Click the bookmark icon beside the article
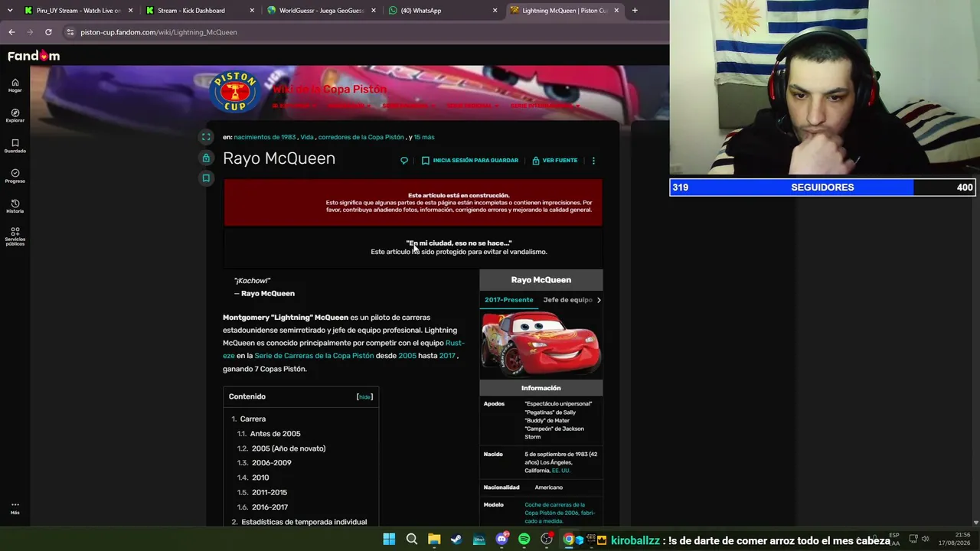980x551 pixels. (206, 178)
